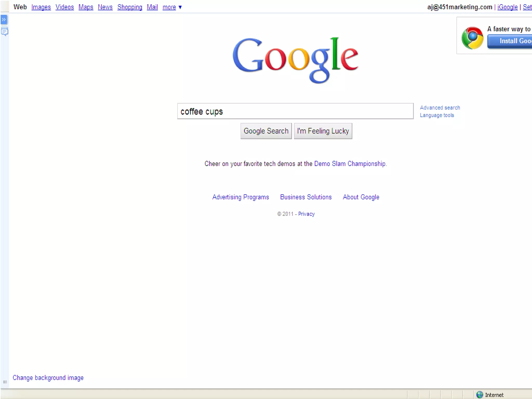Click in the coffee cups search field
Viewport: 532px width, 399px height.
295,111
